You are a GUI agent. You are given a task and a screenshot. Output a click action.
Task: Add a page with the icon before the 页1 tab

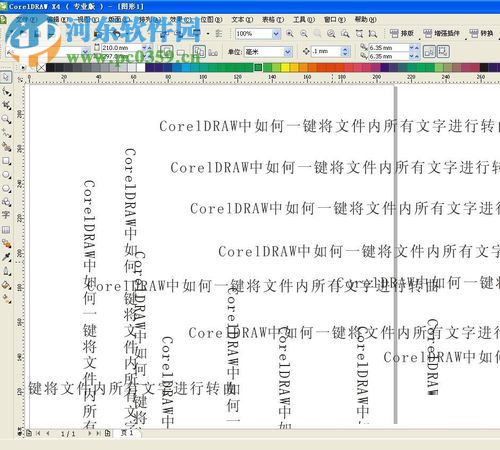tap(108, 433)
